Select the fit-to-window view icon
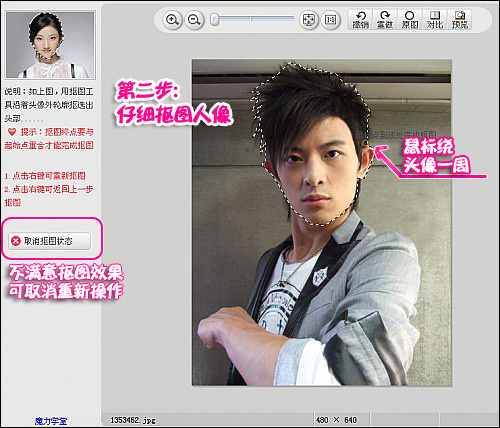The height and width of the screenshot is (428, 500). pos(308,20)
